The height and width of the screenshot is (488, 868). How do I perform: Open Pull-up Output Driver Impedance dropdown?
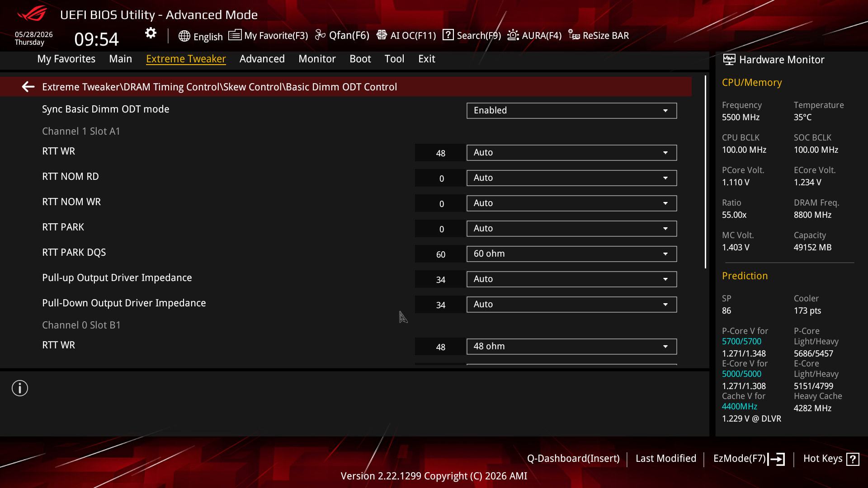coord(571,279)
